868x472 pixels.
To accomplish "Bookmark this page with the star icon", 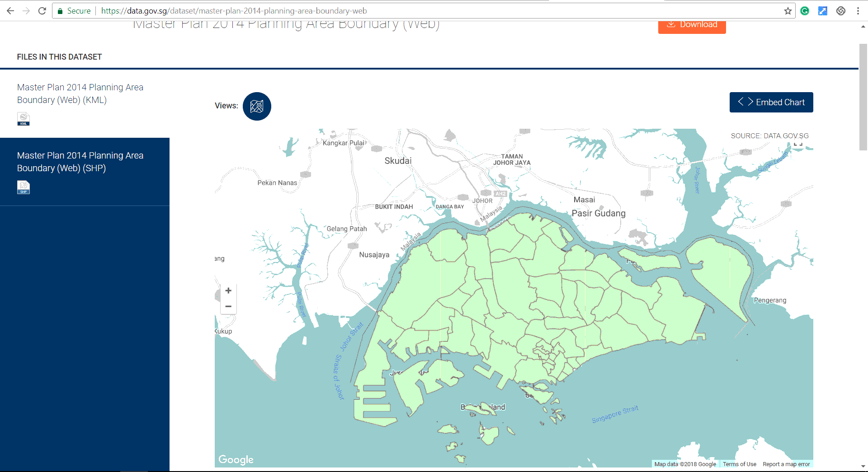I will click(788, 11).
